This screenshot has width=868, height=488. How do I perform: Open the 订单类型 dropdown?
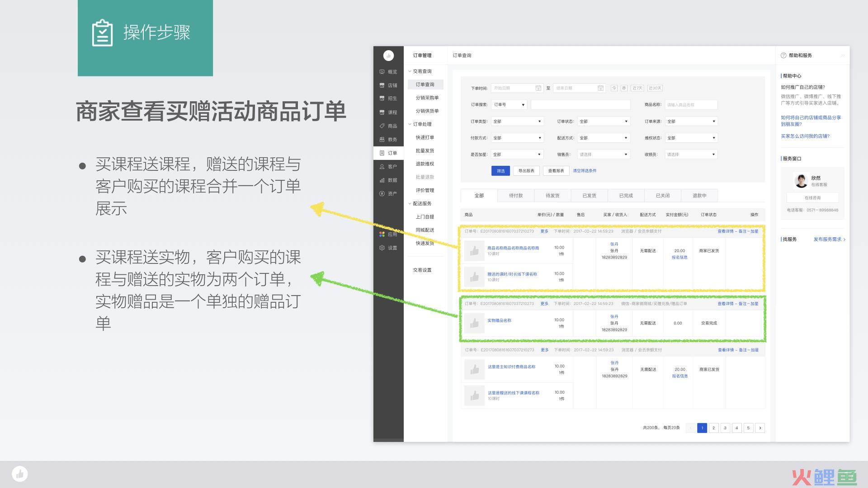tap(517, 122)
